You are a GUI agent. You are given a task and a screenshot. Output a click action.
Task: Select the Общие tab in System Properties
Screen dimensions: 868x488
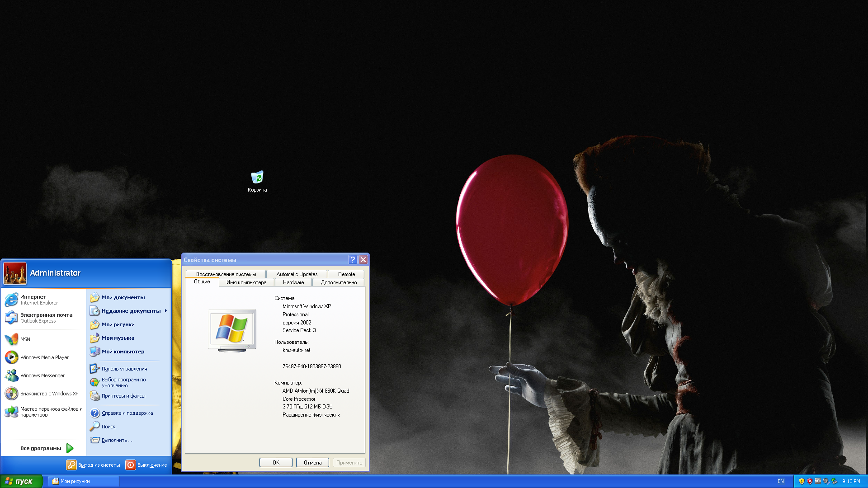(x=202, y=281)
